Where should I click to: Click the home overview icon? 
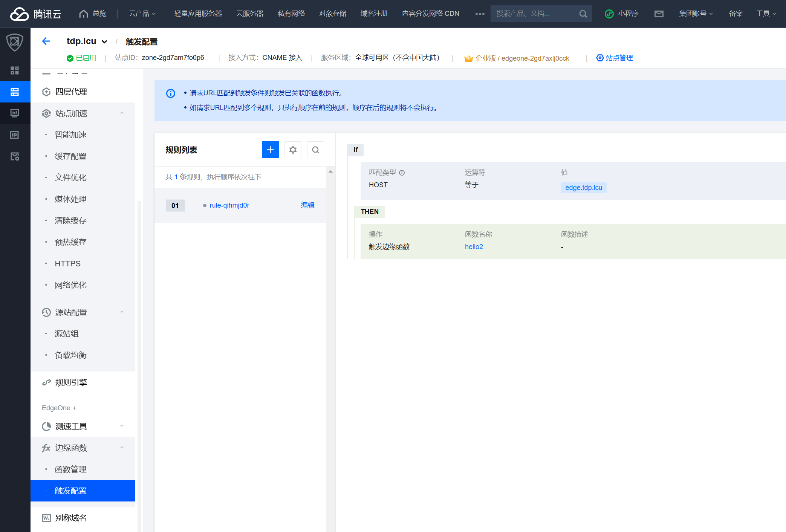point(84,14)
